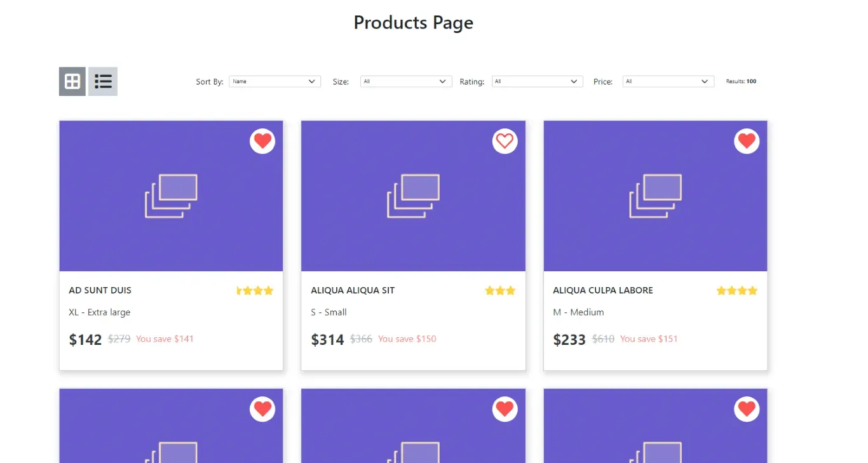Open the Size filter dropdown

(x=405, y=81)
